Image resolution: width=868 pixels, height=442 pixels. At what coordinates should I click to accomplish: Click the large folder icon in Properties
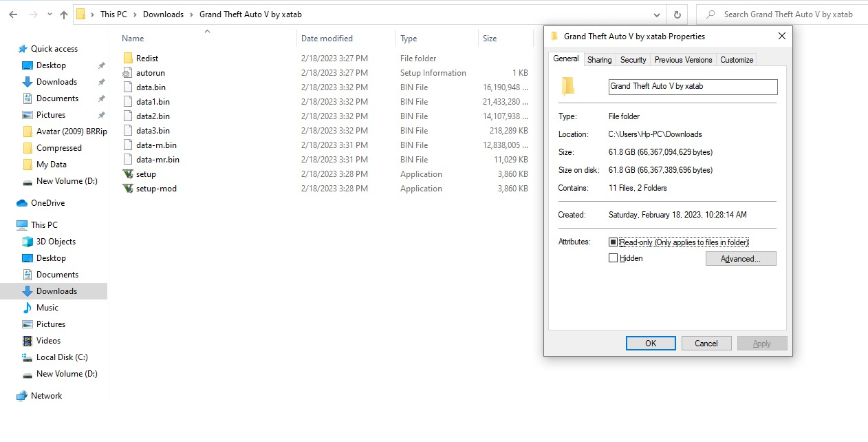pyautogui.click(x=567, y=86)
